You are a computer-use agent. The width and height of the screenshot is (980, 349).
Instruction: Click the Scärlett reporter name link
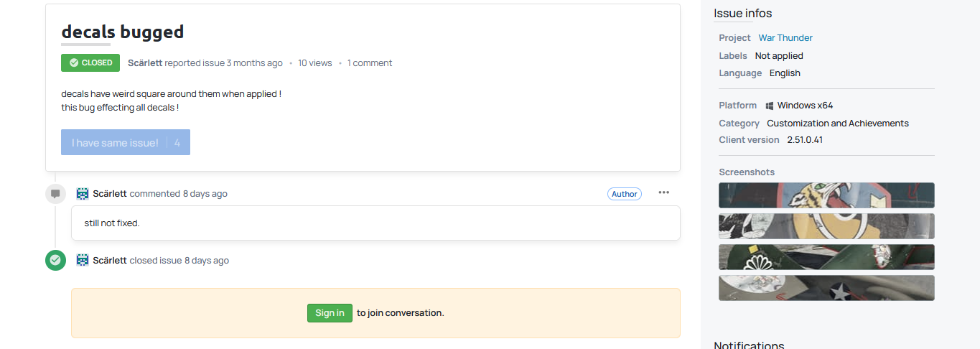(145, 63)
